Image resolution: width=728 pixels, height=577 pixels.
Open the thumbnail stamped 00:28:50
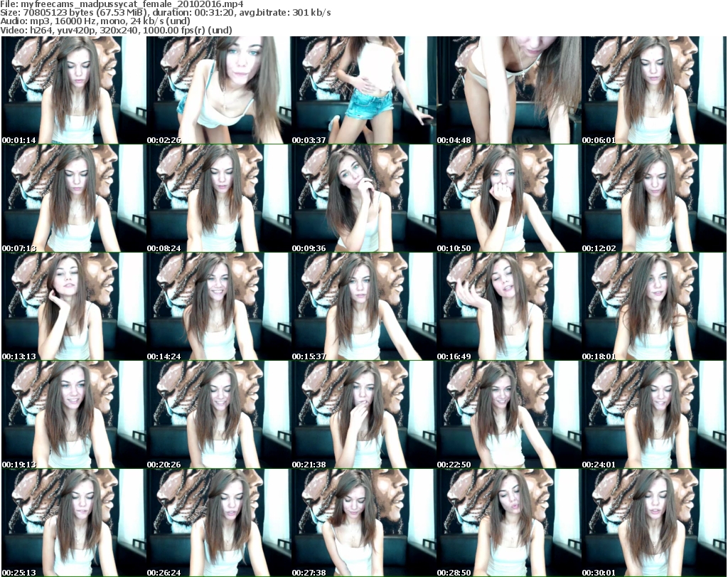(509, 523)
